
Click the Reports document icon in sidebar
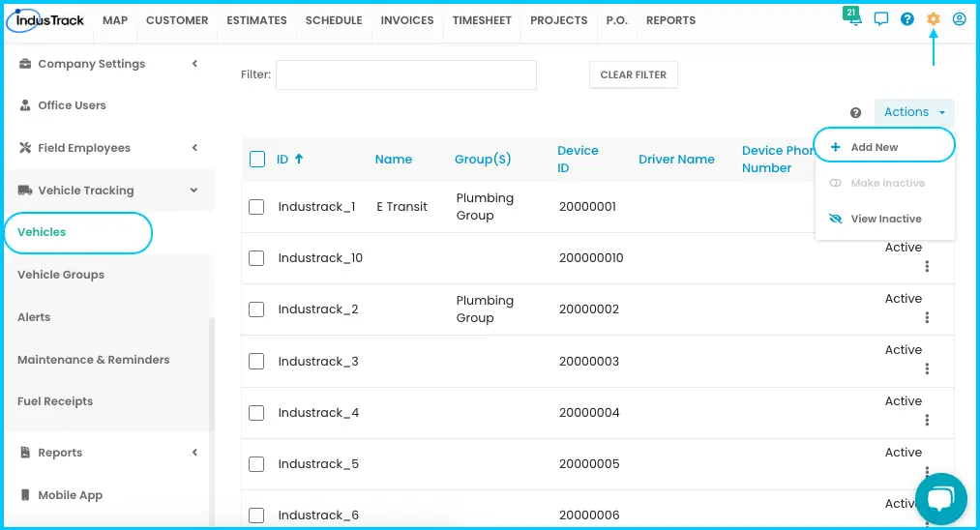click(x=25, y=453)
